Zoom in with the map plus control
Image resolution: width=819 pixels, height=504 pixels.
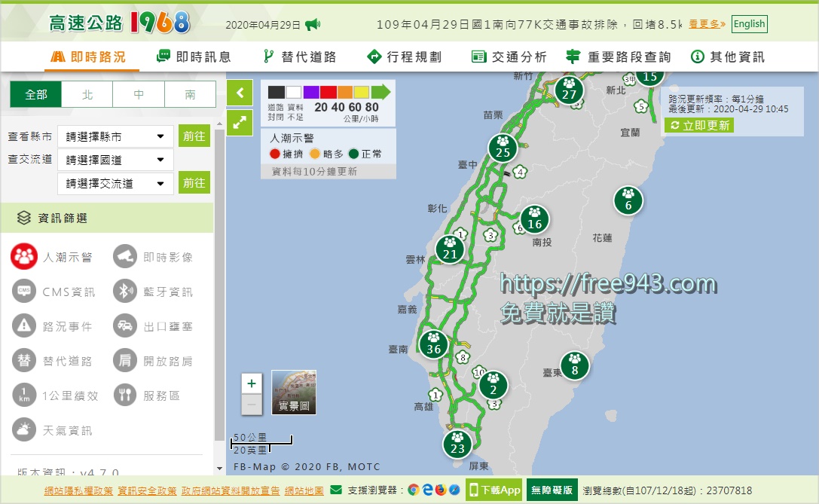pos(252,383)
